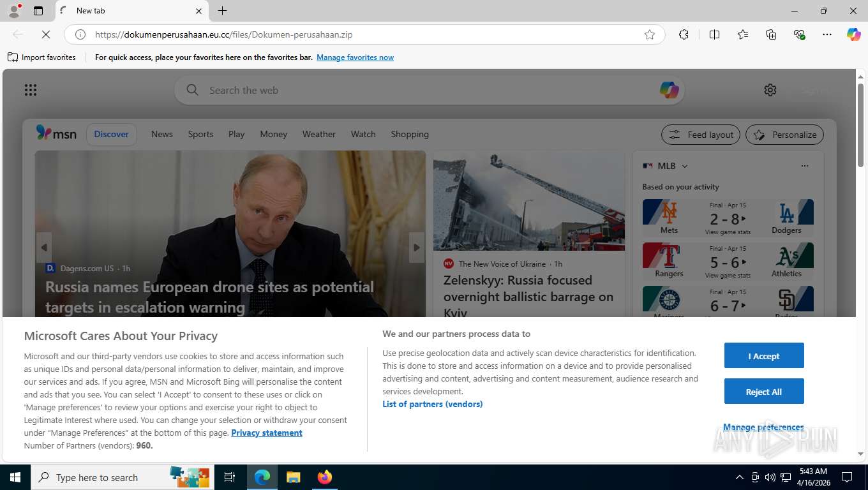Click Import favorites on the favorites bar
This screenshot has width=868, height=490.
(41, 57)
